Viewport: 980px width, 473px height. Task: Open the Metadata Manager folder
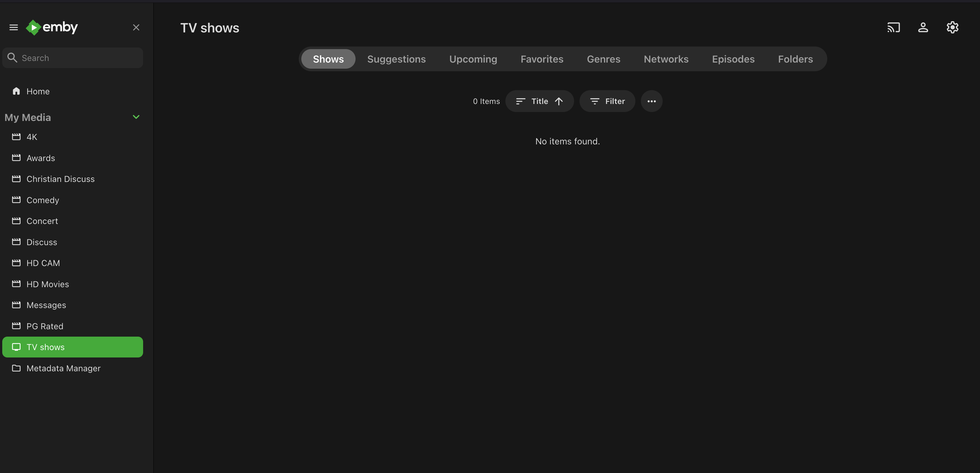coord(63,368)
